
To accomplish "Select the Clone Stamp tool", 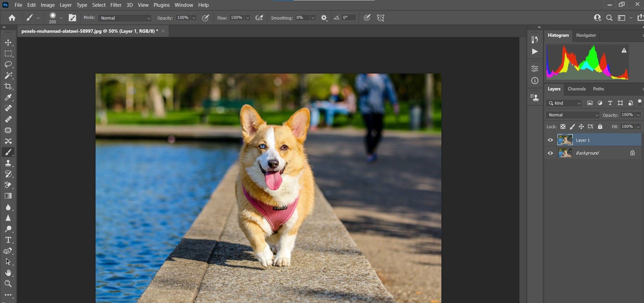I will (x=8, y=163).
